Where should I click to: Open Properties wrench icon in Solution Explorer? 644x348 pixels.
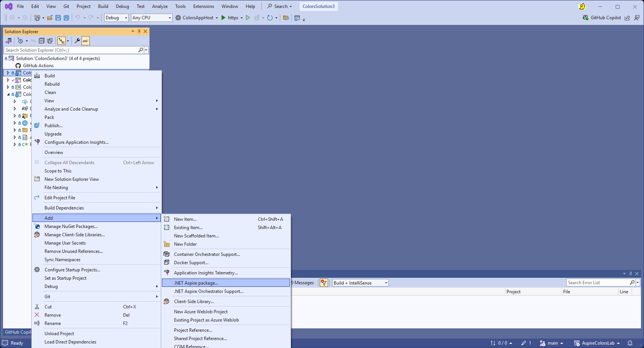(x=77, y=41)
